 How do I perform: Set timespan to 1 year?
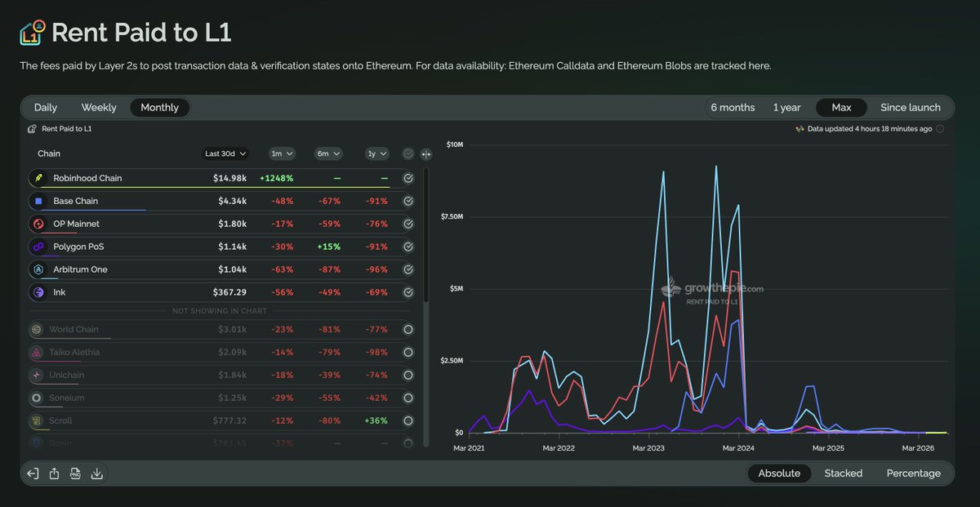787,108
